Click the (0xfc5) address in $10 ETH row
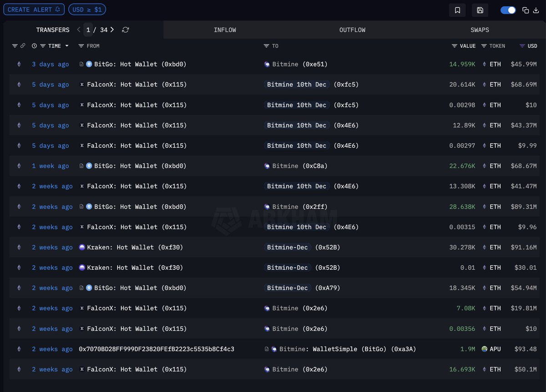The image size is (546, 392). [x=346, y=105]
